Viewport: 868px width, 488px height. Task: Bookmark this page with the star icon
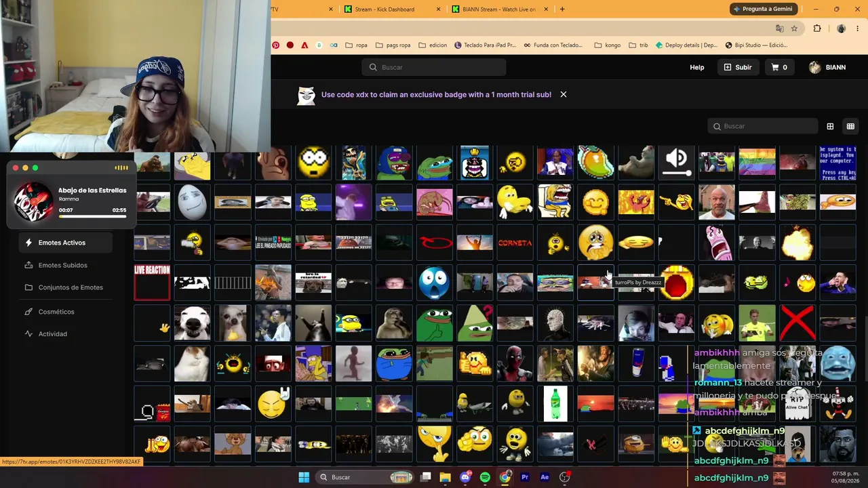(794, 28)
